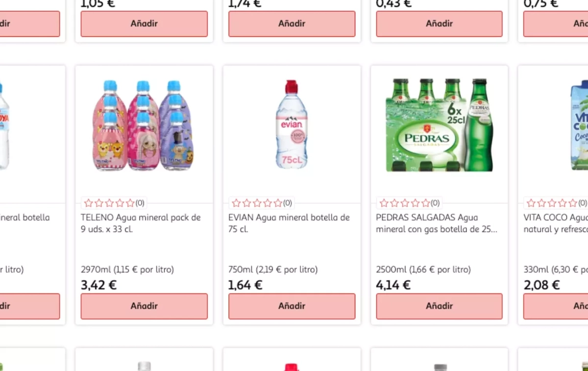
Task: Open PEDRAS SALGADAS Agua mineral con gas link
Action: (x=436, y=223)
